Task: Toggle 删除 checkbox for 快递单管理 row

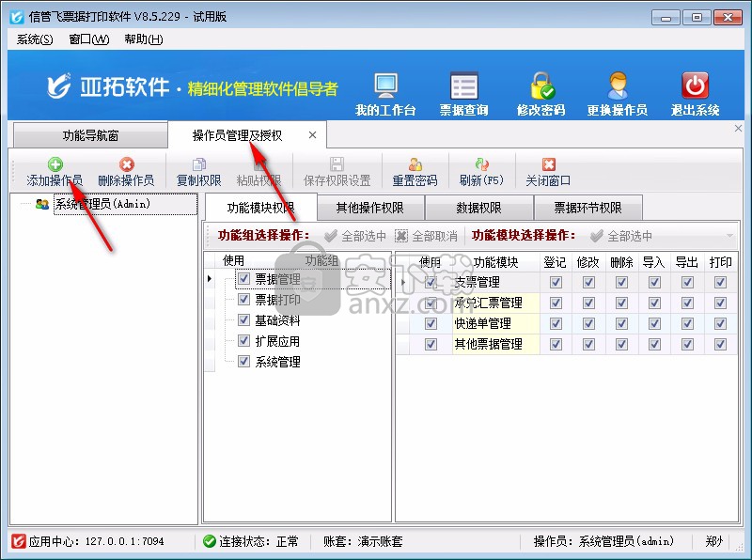Action: tap(621, 323)
